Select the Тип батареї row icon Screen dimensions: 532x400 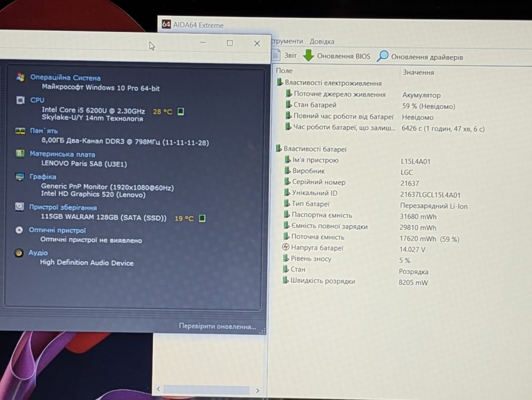pos(287,203)
